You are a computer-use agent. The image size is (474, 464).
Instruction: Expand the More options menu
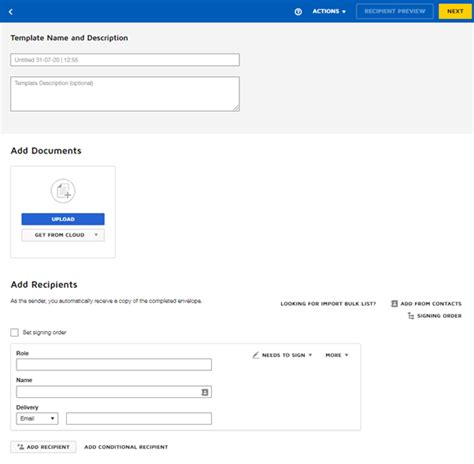tap(337, 355)
